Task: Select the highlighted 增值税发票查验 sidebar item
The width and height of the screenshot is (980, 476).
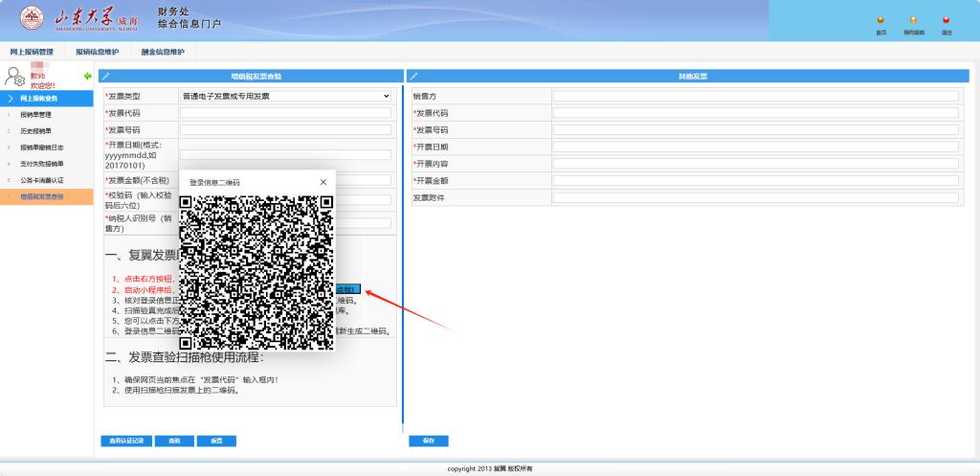Action: click(x=47, y=196)
